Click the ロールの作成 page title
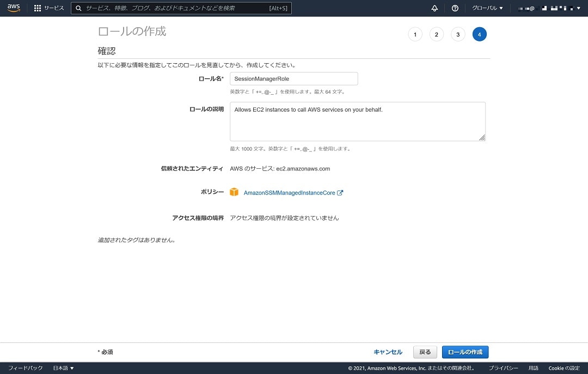Image resolution: width=588 pixels, height=374 pixels. click(x=132, y=32)
